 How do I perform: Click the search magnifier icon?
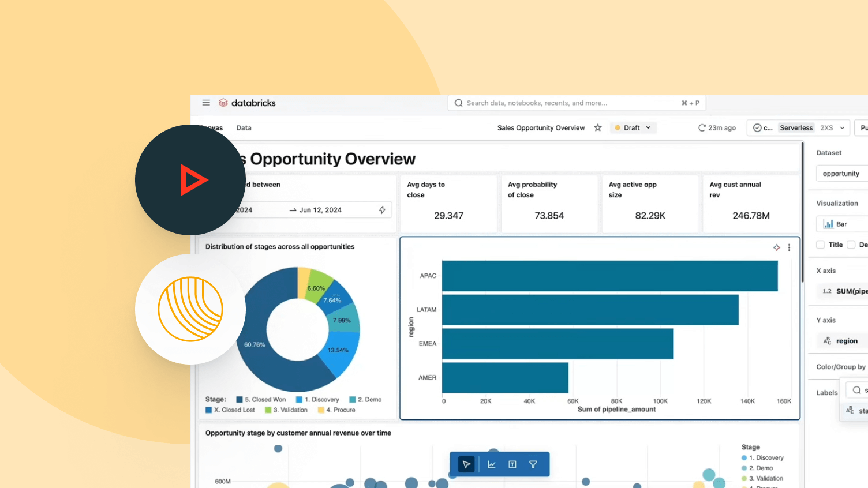click(459, 103)
